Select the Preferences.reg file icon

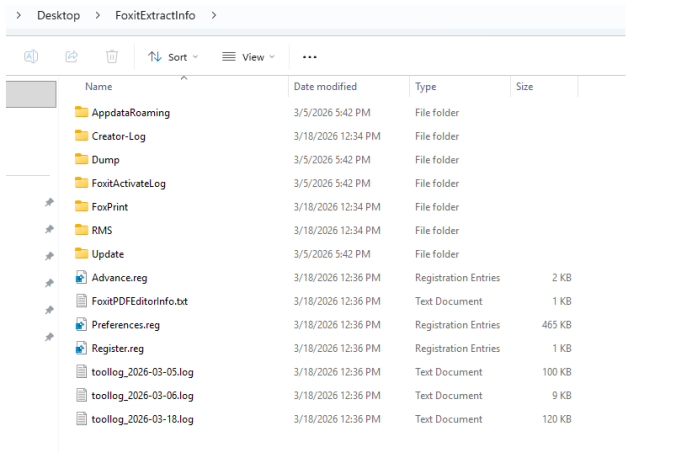coord(81,325)
